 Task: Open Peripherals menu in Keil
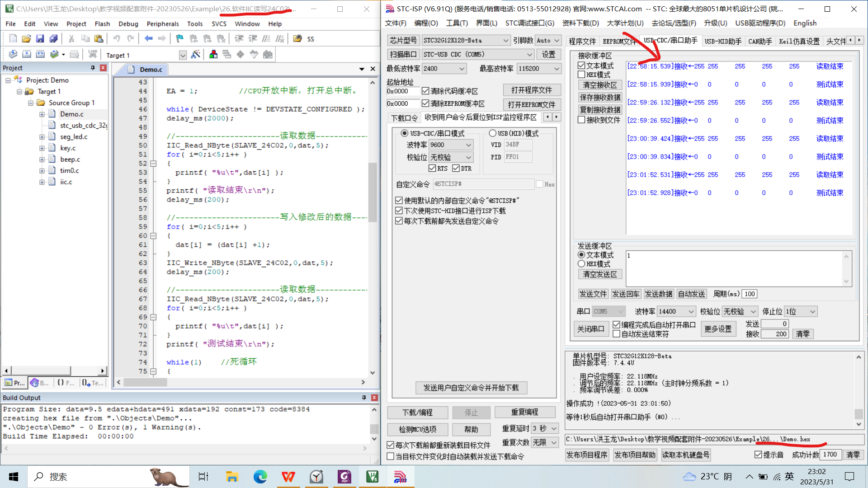(163, 24)
